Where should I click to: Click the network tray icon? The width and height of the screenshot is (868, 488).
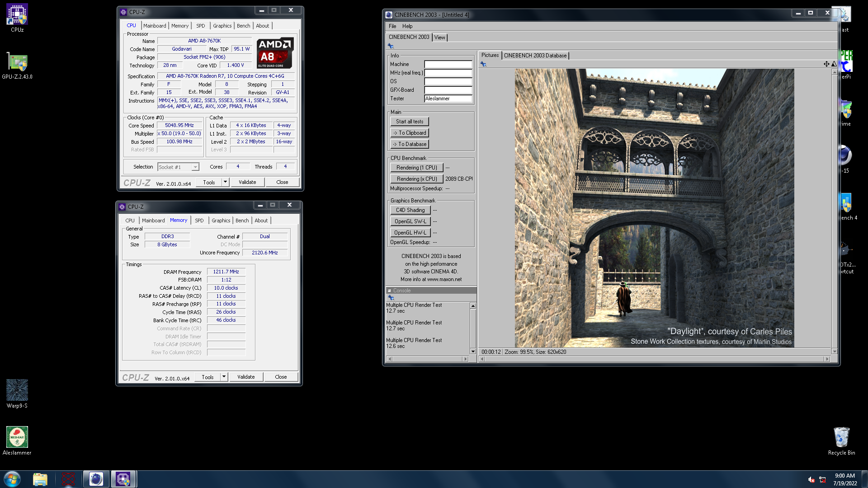tap(822, 480)
